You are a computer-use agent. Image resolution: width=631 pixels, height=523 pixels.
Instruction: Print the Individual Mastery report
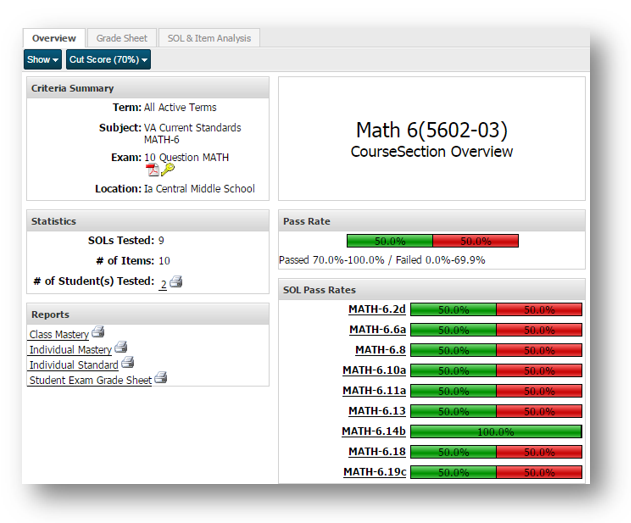coord(121,347)
